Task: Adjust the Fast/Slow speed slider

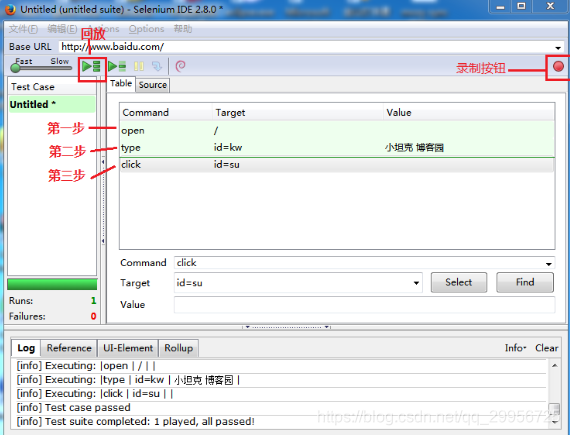Action: (16, 68)
